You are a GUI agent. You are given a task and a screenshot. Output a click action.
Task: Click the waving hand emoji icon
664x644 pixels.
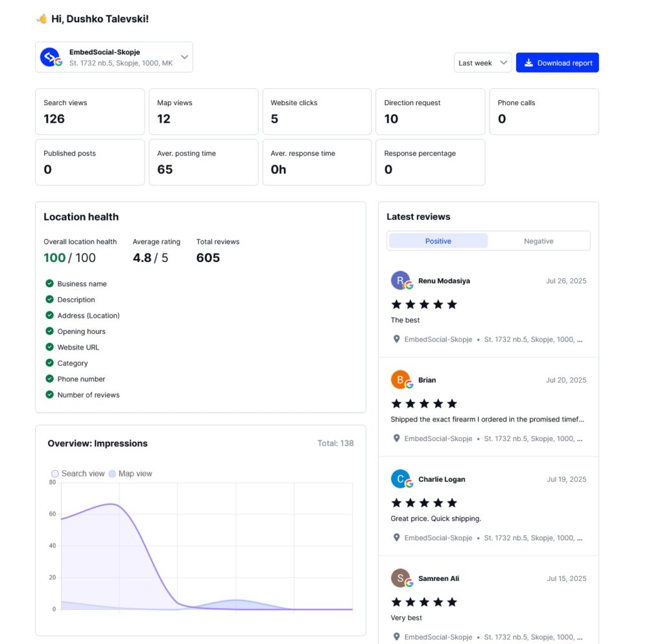41,19
